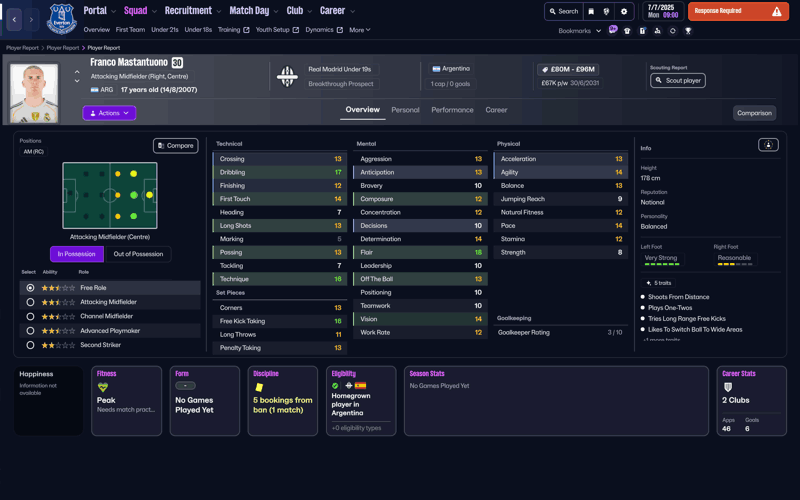Switch to Out of Possession view
The height and width of the screenshot is (500, 800).
[x=138, y=254]
